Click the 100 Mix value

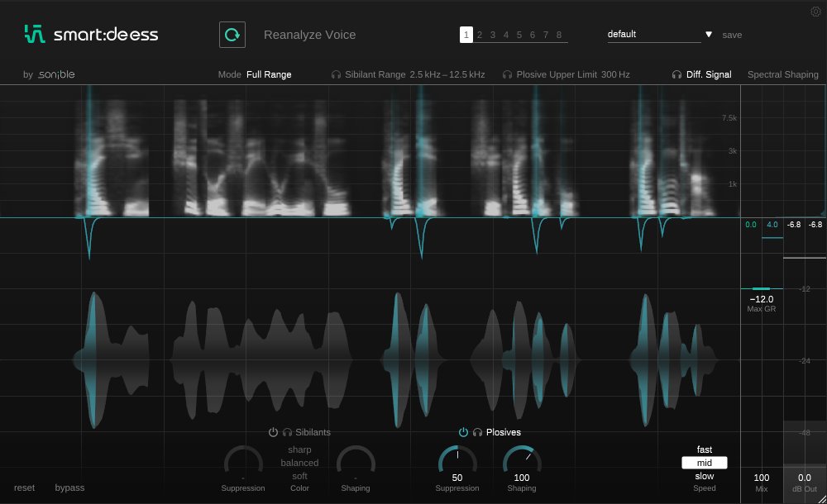coord(762,478)
